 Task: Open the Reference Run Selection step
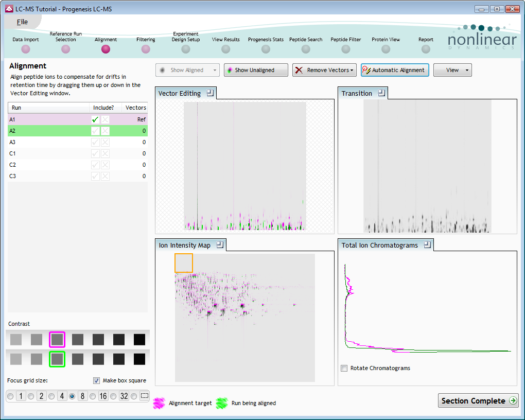point(66,49)
